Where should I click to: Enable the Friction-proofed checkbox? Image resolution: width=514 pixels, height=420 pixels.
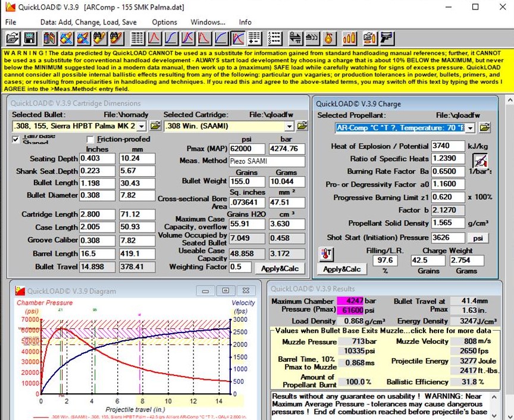(x=90, y=139)
